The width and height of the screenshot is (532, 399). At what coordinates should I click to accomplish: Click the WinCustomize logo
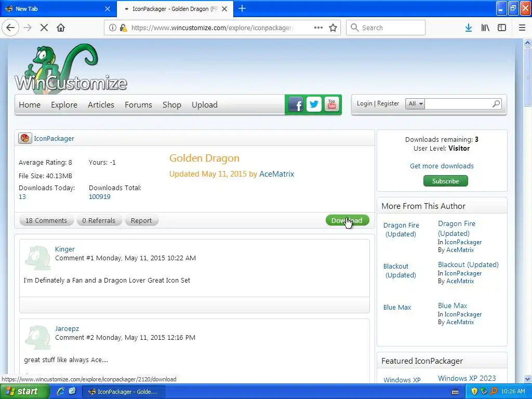(x=71, y=68)
